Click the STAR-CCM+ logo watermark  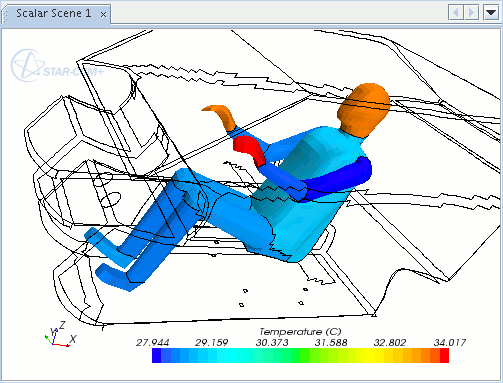pyautogui.click(x=57, y=66)
